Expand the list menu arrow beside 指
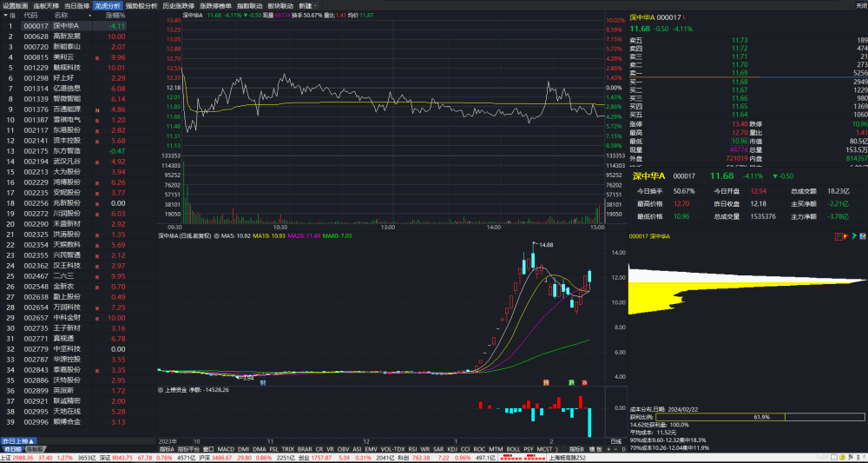The height and width of the screenshot is (463, 868). (x=5, y=16)
